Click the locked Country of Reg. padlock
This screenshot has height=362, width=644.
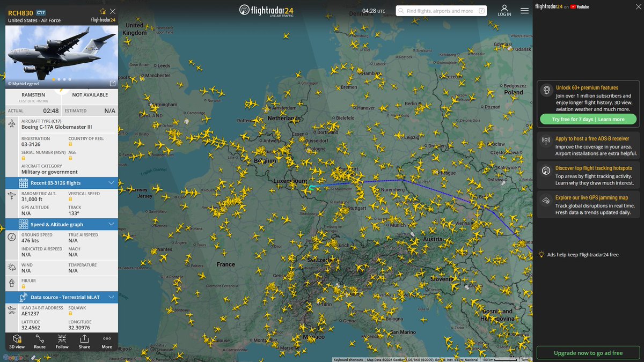click(x=70, y=145)
